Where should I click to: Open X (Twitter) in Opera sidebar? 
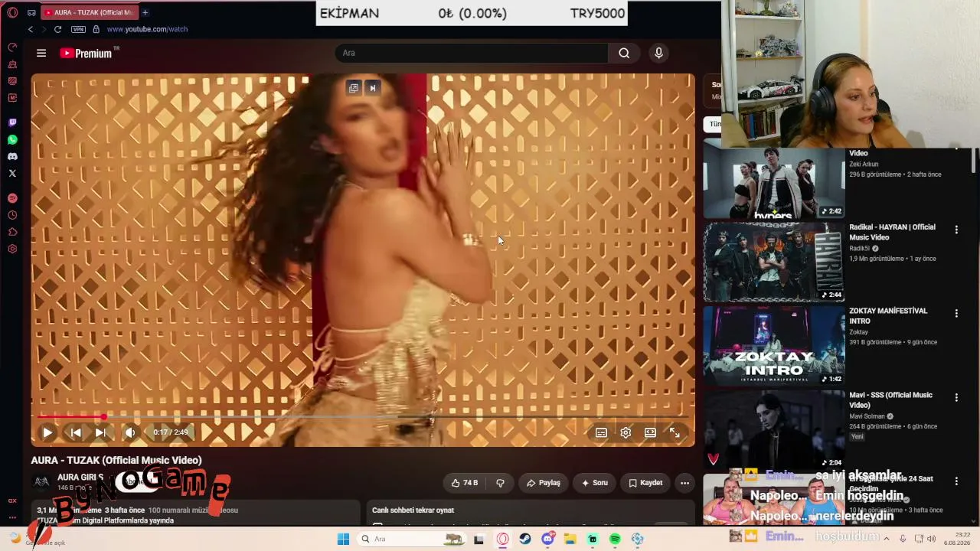tap(12, 173)
